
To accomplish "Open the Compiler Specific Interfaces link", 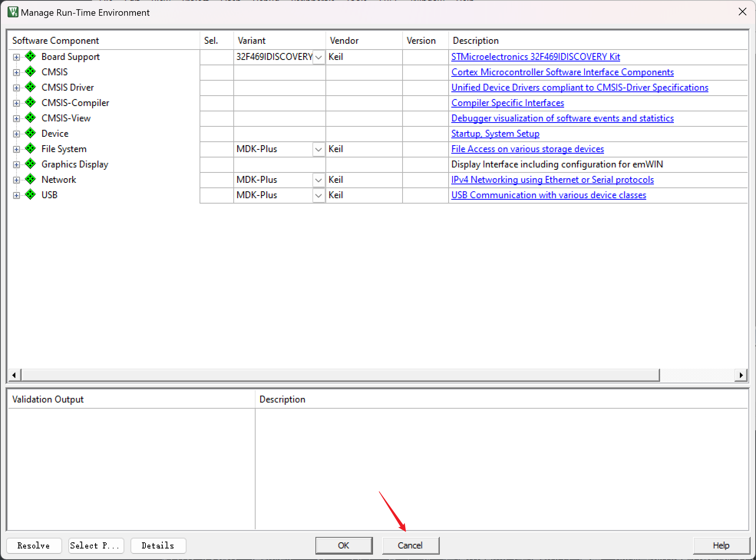I will 507,103.
